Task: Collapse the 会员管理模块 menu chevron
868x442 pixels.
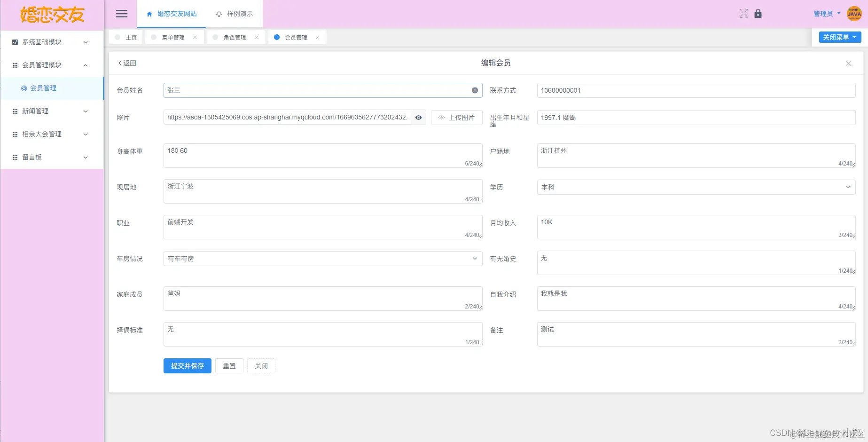Action: 86,65
